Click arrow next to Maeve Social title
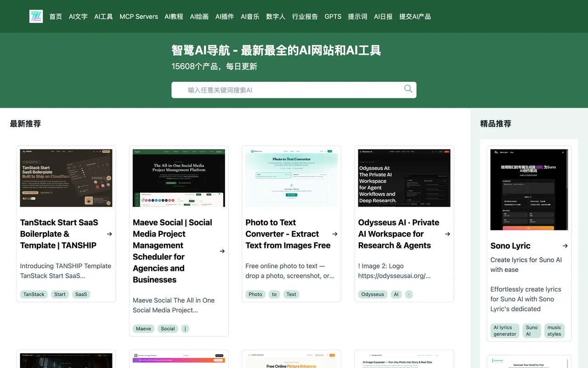The width and height of the screenshot is (588, 368). [222, 251]
